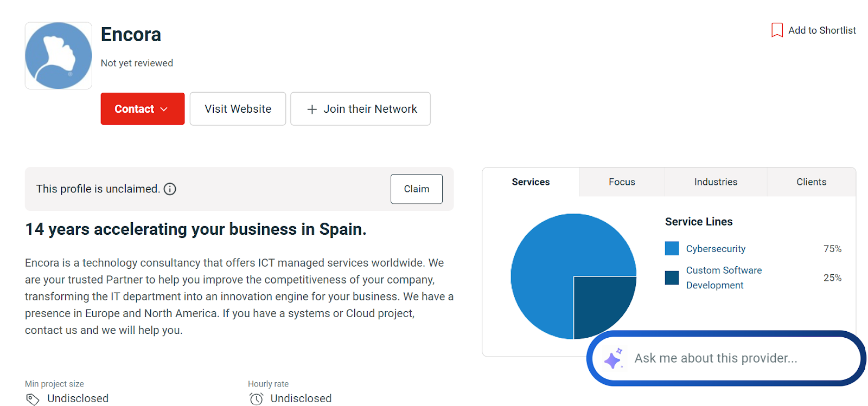
Task: Click the 'Service Lines' heading
Action: 699,222
